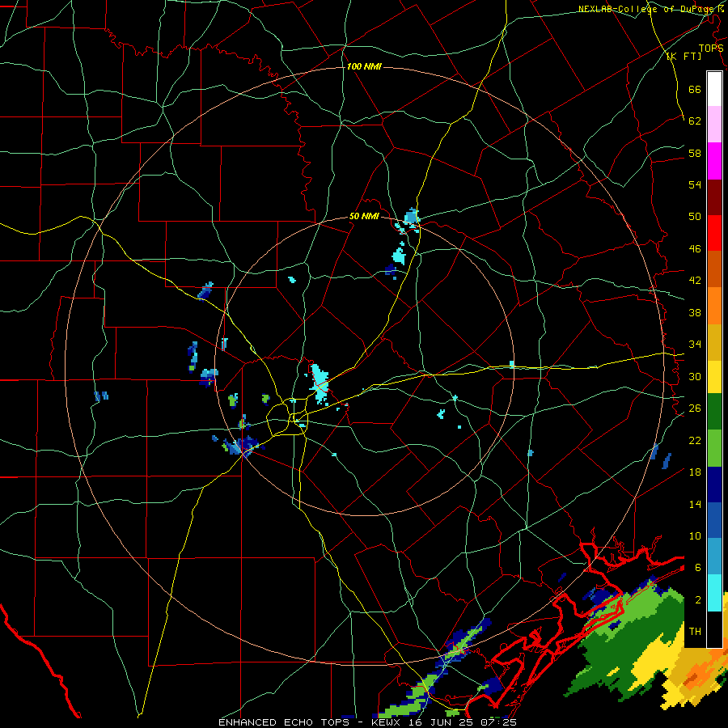Click the "100 NMI" range ring label
Viewport: 728px width, 728px height.
364,66
